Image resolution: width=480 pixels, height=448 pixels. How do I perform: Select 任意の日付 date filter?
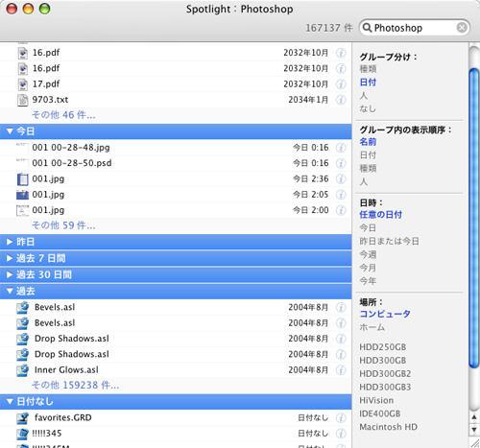[381, 215]
